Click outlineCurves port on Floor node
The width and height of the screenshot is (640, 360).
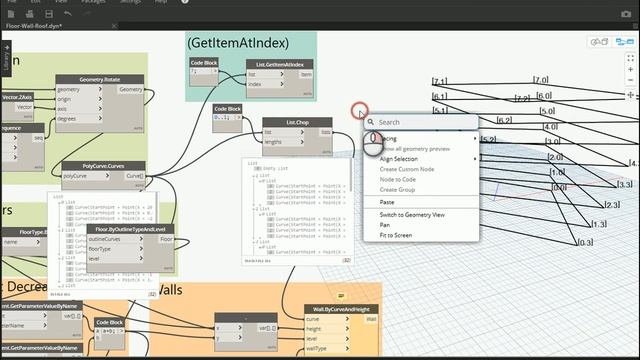click(x=116, y=239)
